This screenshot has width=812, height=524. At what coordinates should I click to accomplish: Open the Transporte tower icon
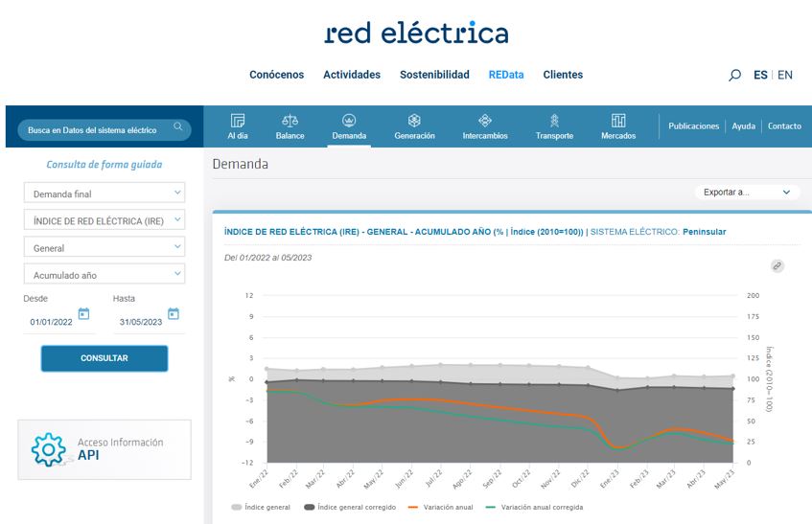tap(555, 121)
